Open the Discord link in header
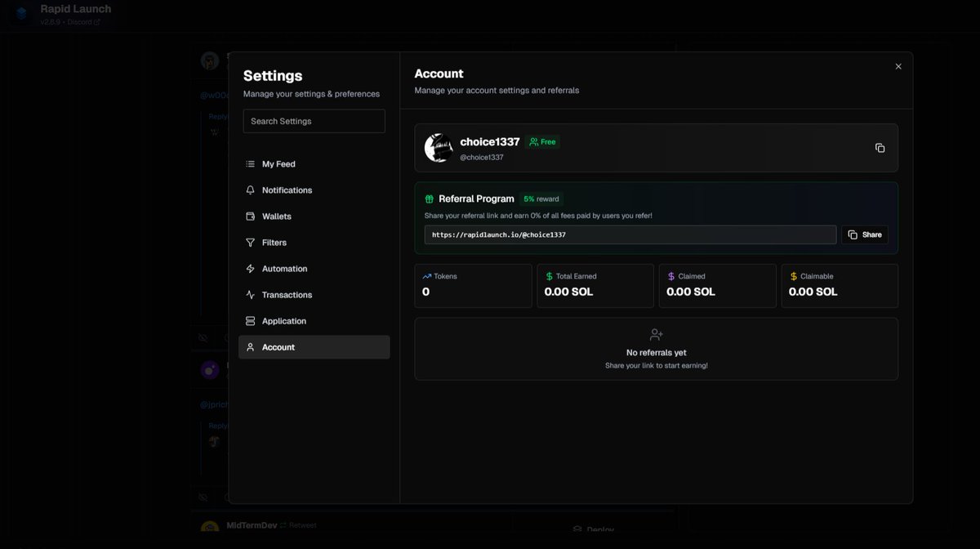Viewport: 980px width, 549px height. (x=83, y=22)
